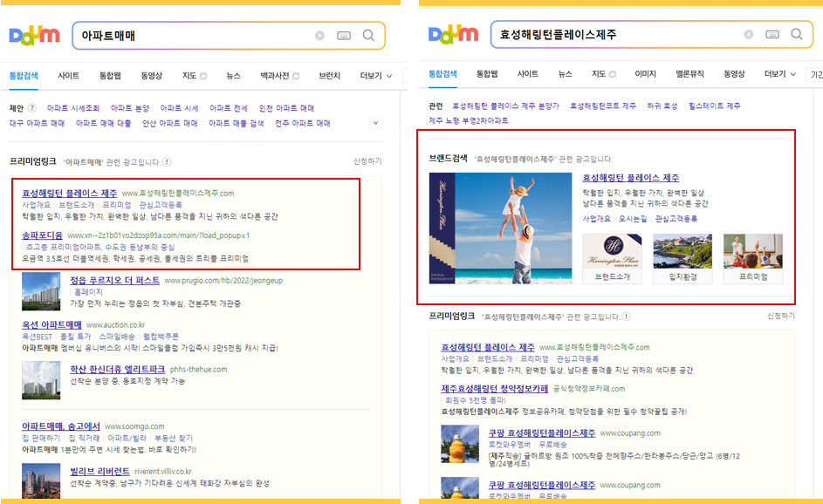Click the 스마일배송 sublink under 옥션
This screenshot has width=823, height=504.
[117, 337]
